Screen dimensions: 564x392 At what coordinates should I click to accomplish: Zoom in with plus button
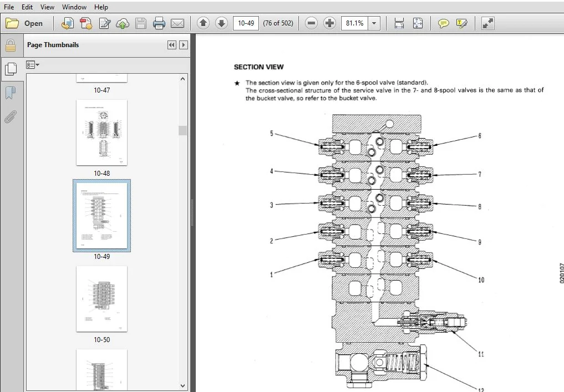(x=329, y=23)
